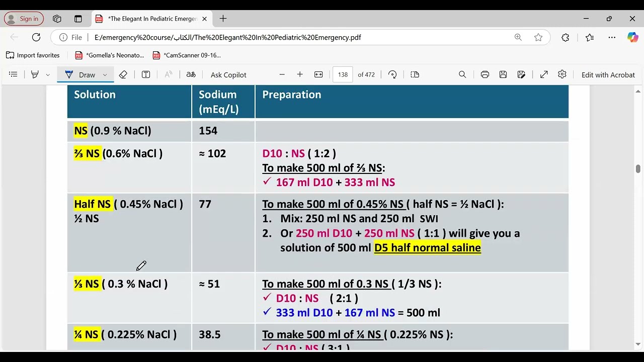Add this page to favorites star
The width and height of the screenshot is (644, 362).
[x=538, y=37]
